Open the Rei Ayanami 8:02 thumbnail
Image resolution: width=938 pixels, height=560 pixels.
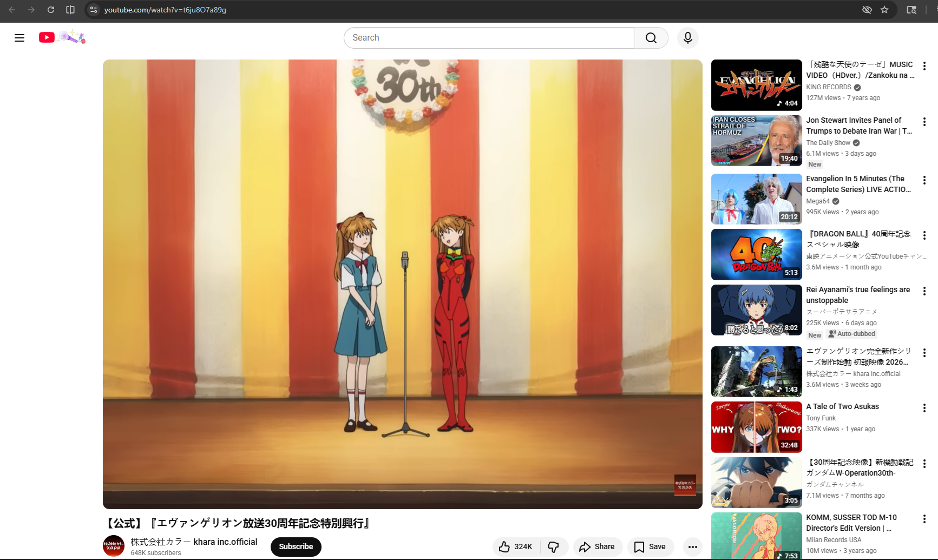pyautogui.click(x=757, y=310)
